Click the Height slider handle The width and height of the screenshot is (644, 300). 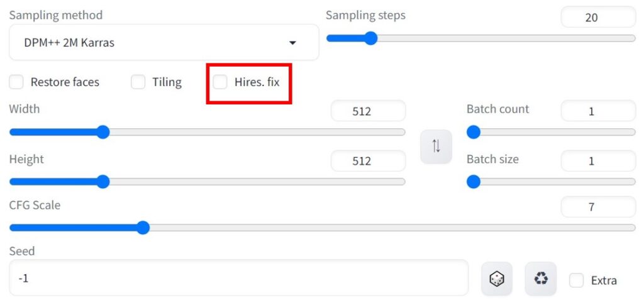103,182
